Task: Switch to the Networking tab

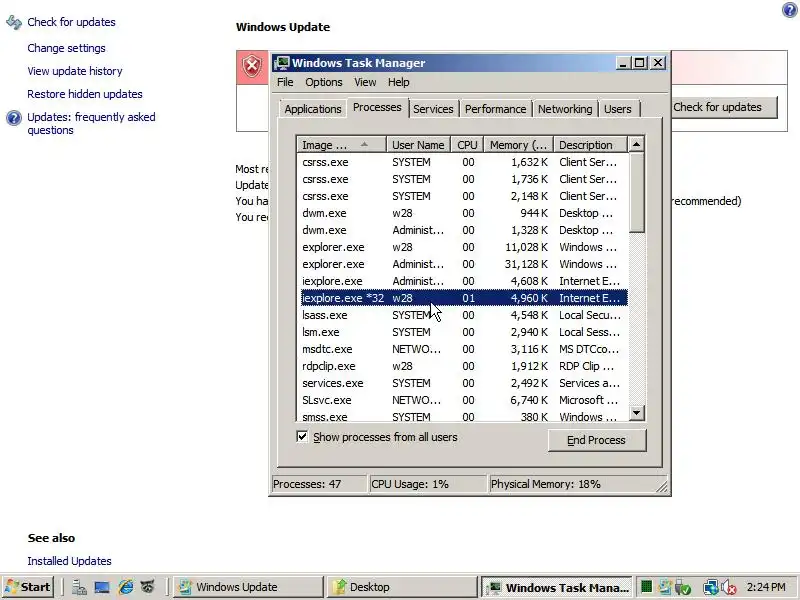Action: click(565, 109)
